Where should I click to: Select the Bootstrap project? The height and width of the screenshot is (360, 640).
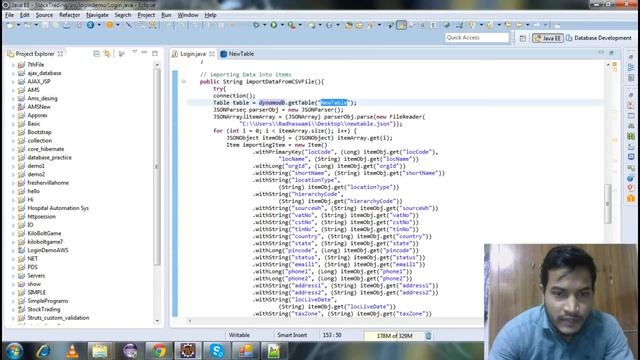coord(39,132)
